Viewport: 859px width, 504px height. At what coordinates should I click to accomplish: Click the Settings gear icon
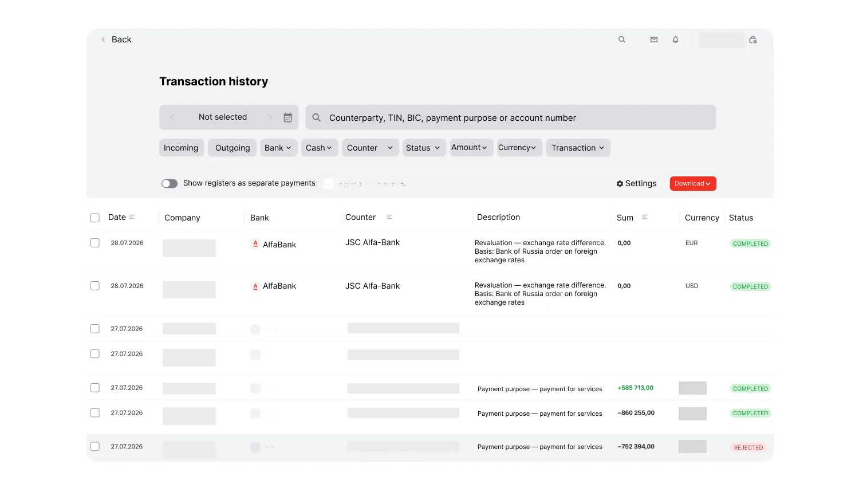click(x=620, y=184)
